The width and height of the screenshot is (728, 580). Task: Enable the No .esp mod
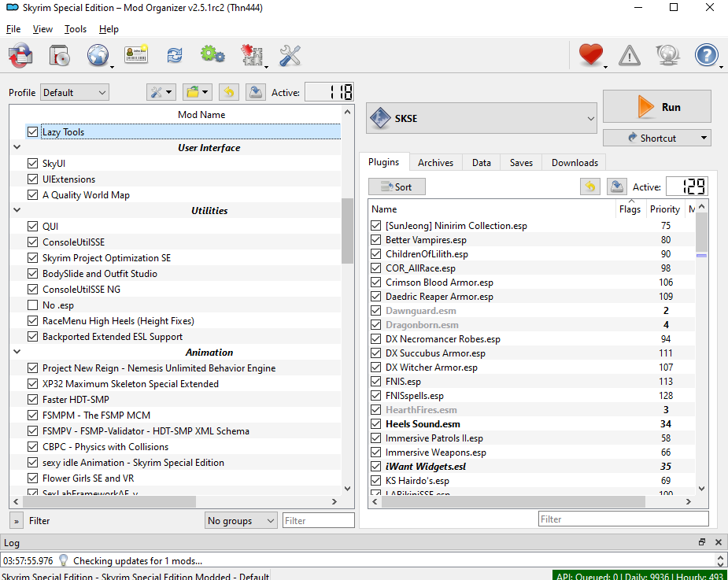[32, 305]
